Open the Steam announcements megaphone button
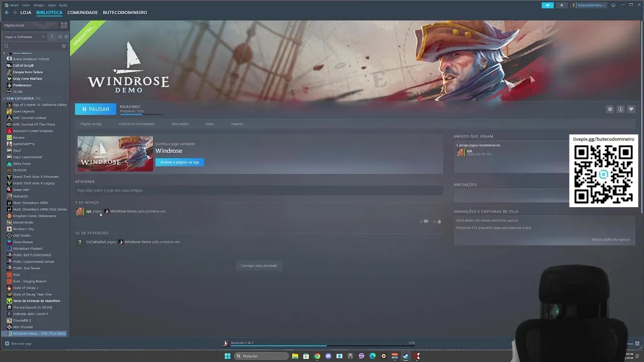The image size is (644, 362). coord(547,6)
